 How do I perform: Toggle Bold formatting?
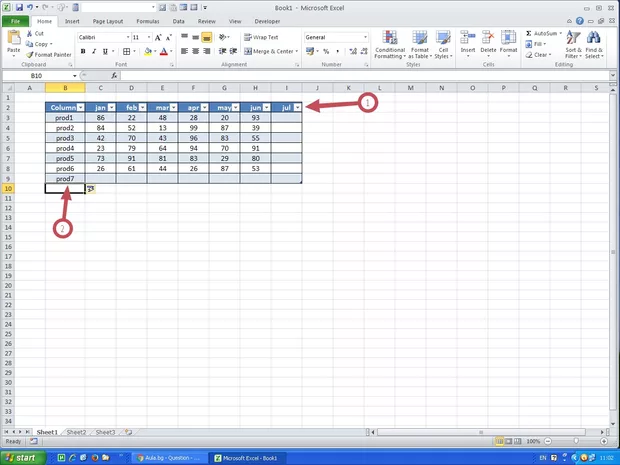coord(83,51)
